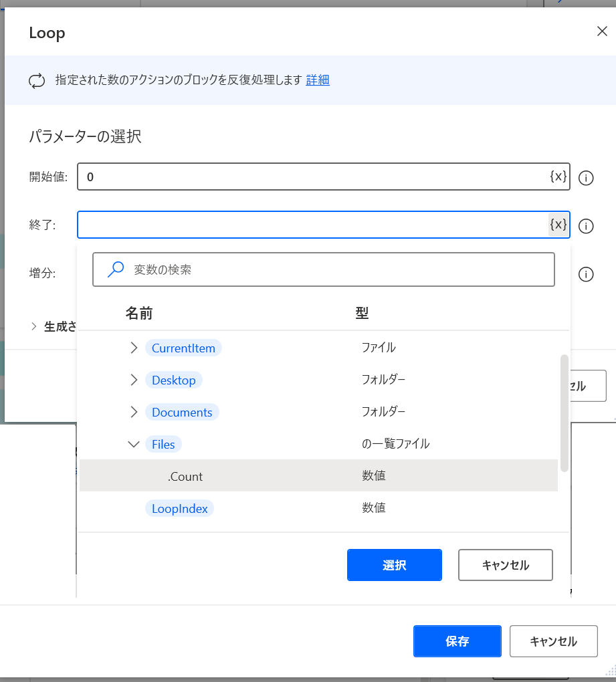Select the .Count variable under Files
This screenshot has width=616, height=682.
click(185, 476)
